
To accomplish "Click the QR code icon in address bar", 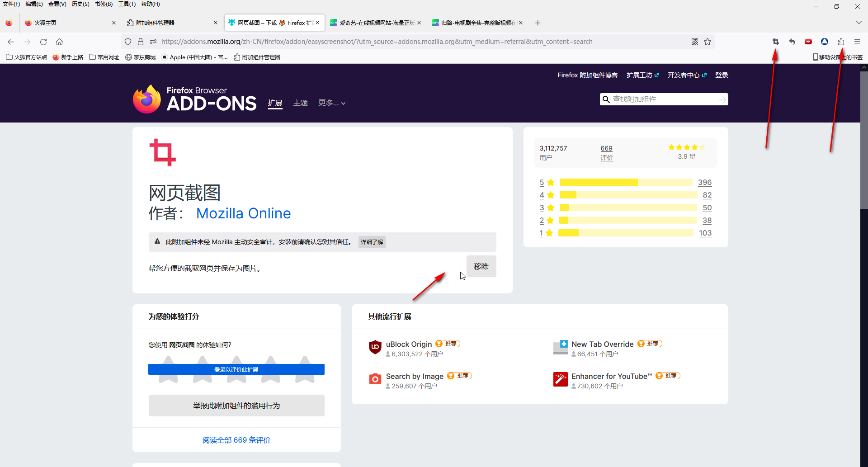I will point(695,42).
